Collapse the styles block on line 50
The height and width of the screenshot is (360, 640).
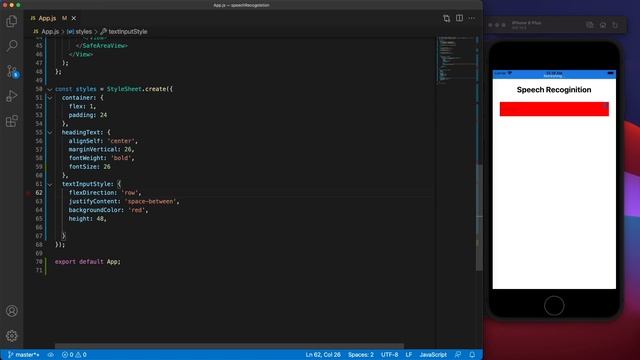(x=50, y=89)
